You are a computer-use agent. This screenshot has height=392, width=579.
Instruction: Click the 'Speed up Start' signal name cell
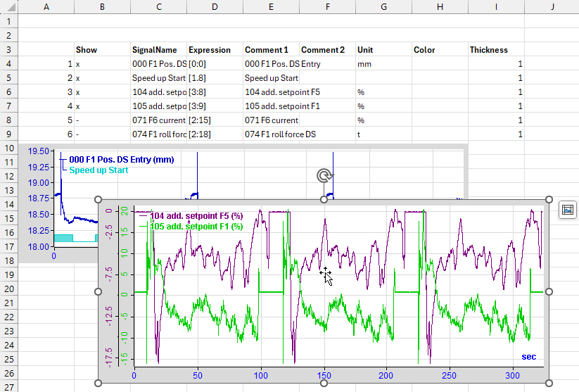(159, 78)
